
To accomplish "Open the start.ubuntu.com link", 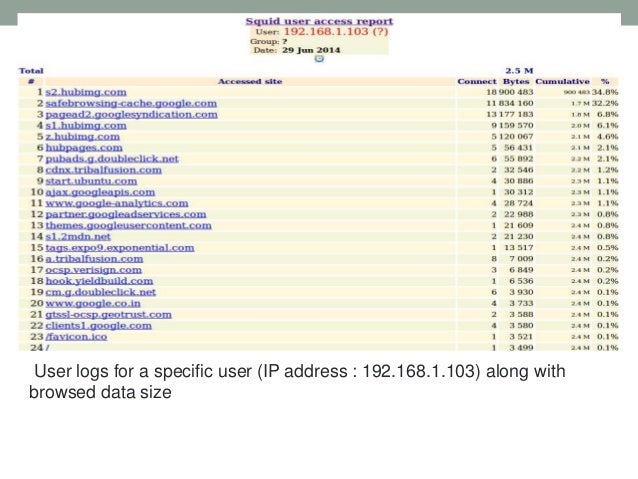I will coord(91,181).
